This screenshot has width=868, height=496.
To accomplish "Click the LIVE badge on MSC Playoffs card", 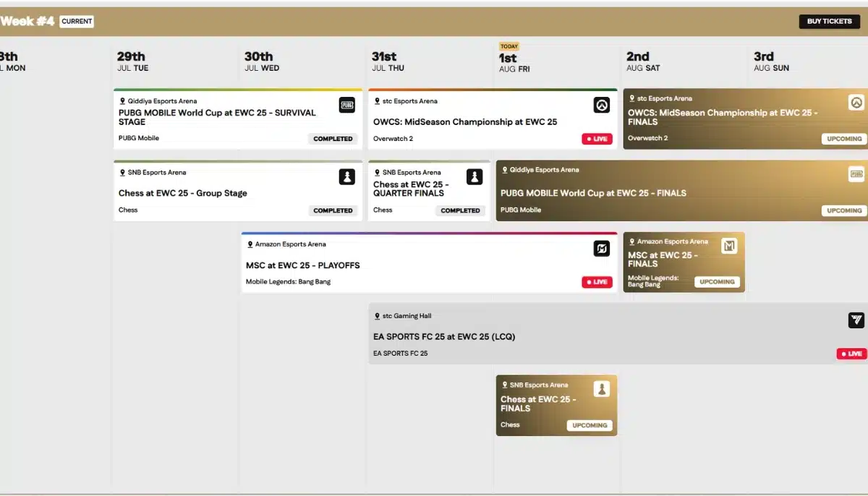I will point(597,282).
